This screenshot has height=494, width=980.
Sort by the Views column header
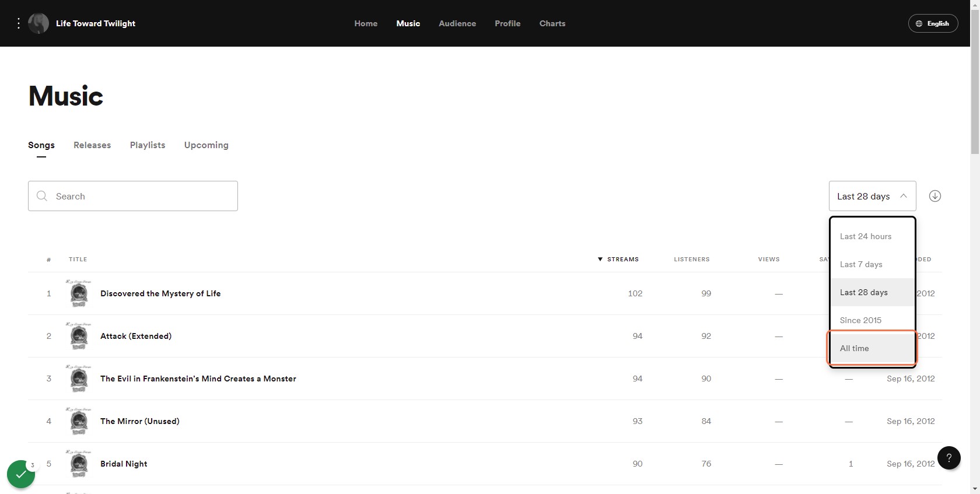(769, 259)
